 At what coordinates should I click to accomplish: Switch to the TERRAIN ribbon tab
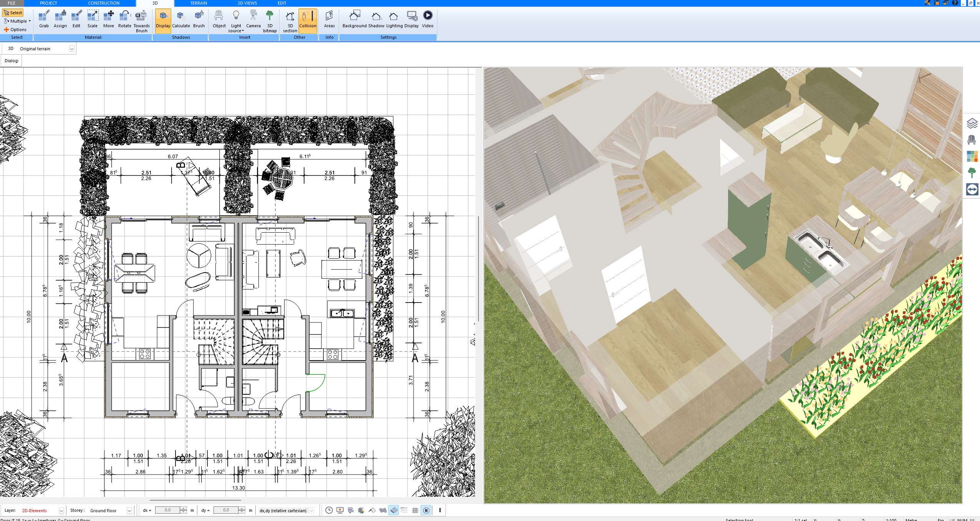pyautogui.click(x=199, y=3)
